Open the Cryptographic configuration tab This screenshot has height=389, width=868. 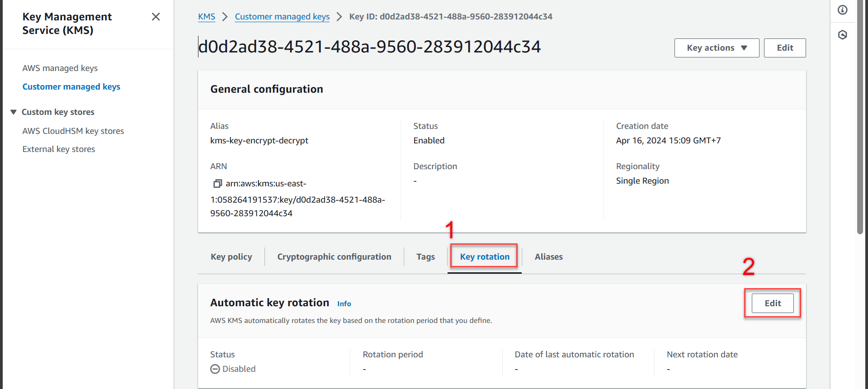pyautogui.click(x=334, y=257)
